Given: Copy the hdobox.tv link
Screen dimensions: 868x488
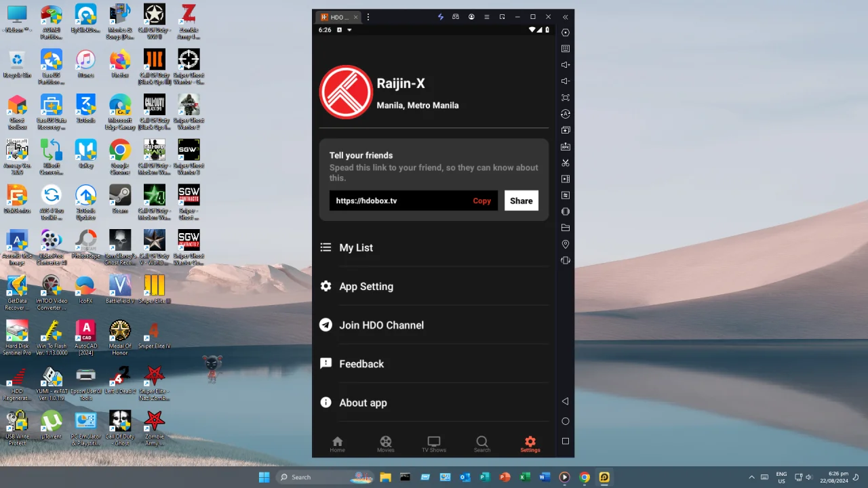Looking at the screenshot, I should (482, 201).
